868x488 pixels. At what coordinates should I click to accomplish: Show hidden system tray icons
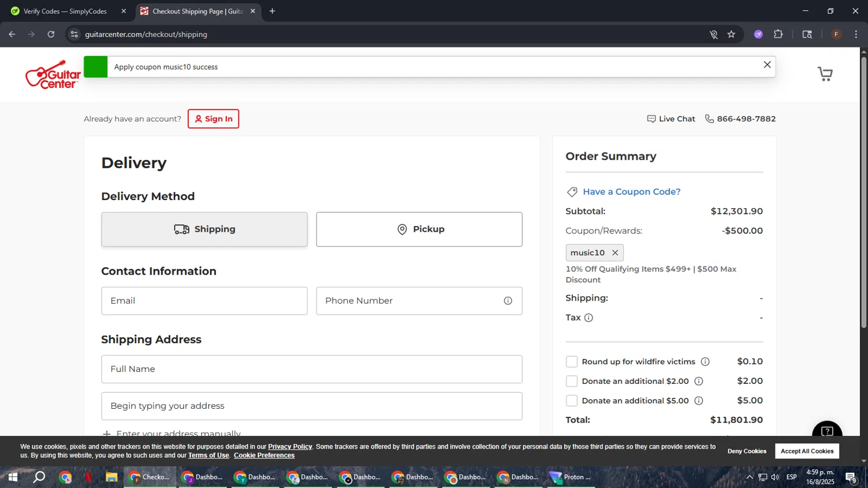[749, 478]
